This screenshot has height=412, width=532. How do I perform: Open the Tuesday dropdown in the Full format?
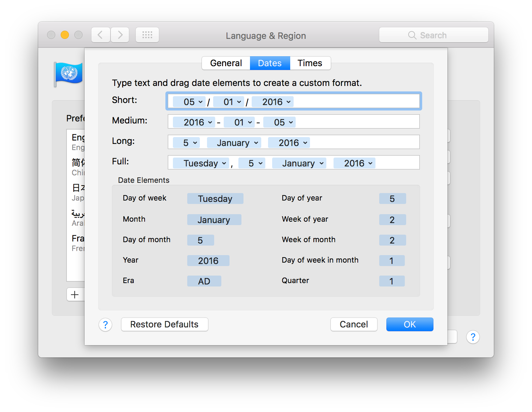201,163
